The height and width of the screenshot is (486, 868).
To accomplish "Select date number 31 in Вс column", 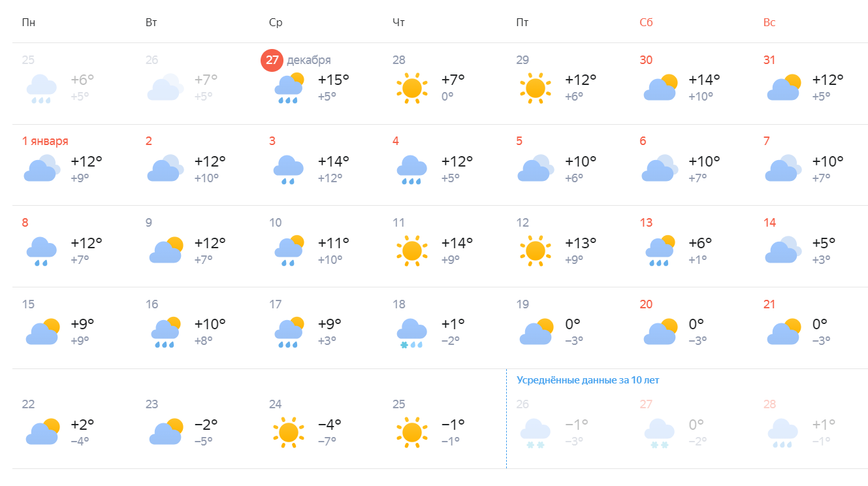I will [769, 60].
